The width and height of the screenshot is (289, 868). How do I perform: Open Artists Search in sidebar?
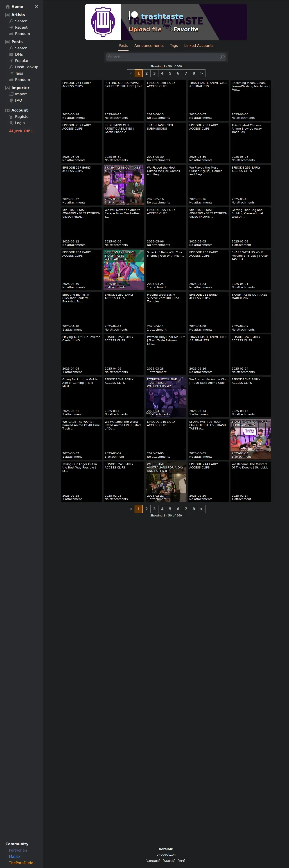click(x=21, y=21)
